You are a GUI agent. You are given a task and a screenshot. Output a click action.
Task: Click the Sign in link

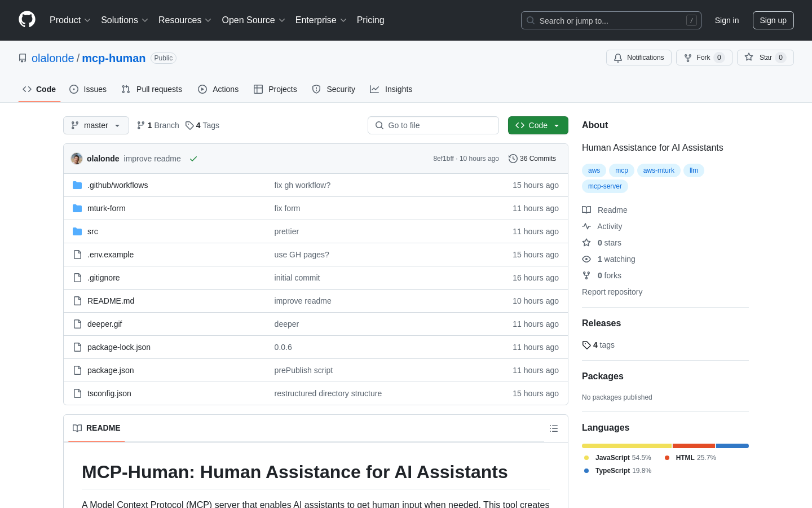coord(727,20)
